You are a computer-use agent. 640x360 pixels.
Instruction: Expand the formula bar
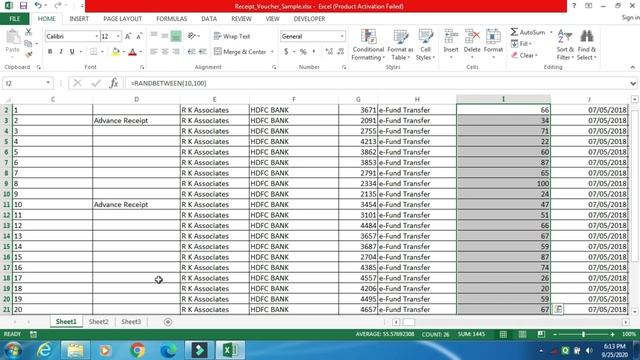[633, 83]
